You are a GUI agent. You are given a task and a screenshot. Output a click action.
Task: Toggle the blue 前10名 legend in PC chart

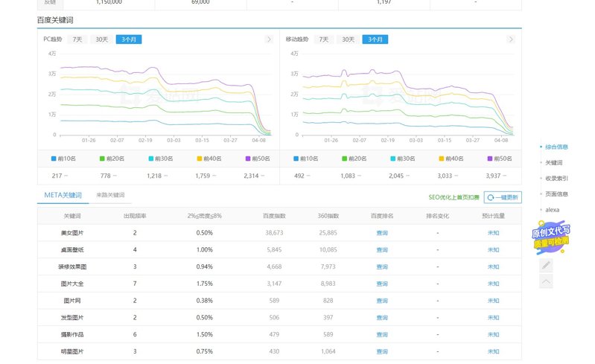(x=63, y=159)
